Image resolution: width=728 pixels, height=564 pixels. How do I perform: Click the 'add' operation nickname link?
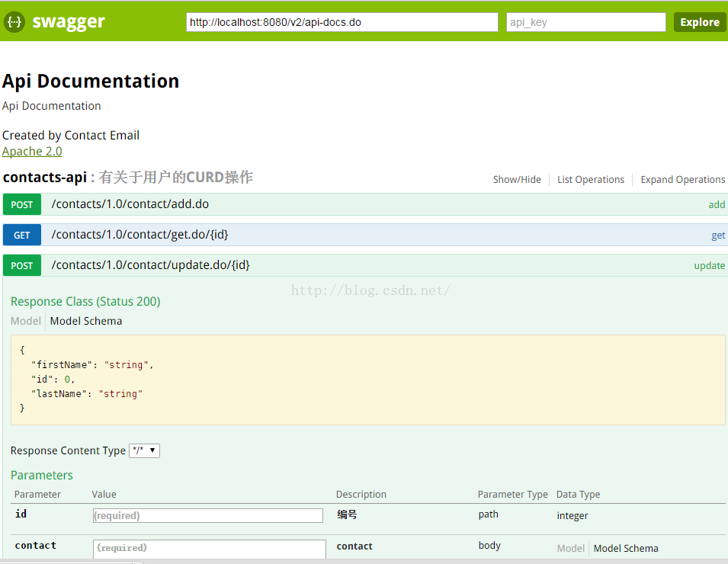(717, 205)
